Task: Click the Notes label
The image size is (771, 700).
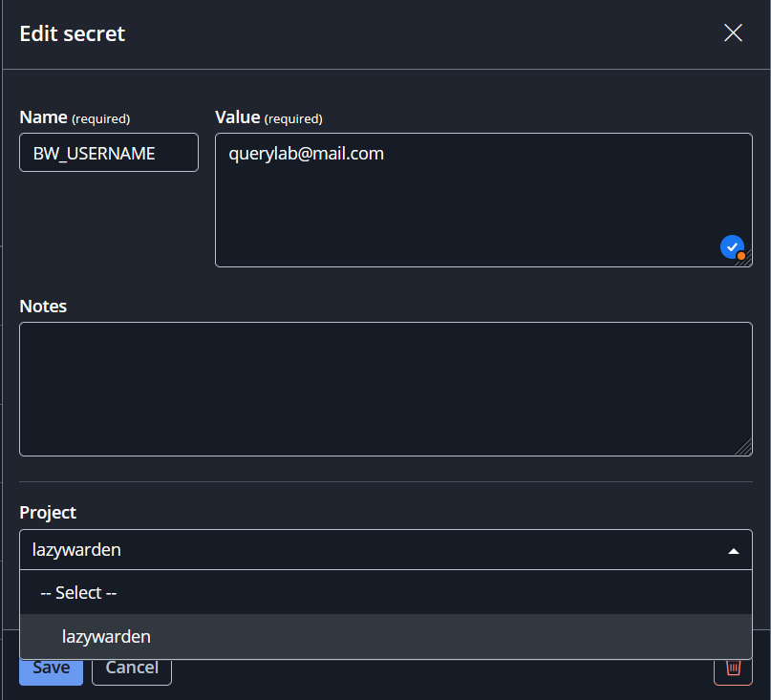Action: 43,307
